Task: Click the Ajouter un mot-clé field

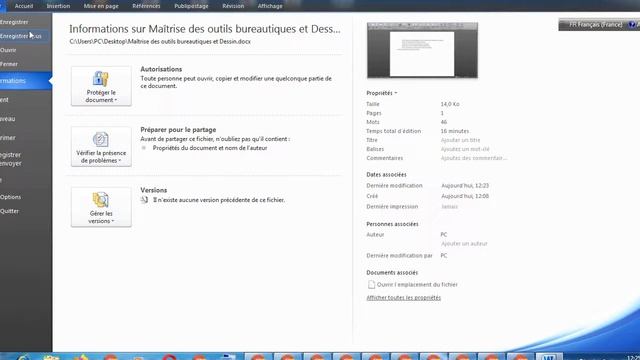Action: (x=465, y=149)
